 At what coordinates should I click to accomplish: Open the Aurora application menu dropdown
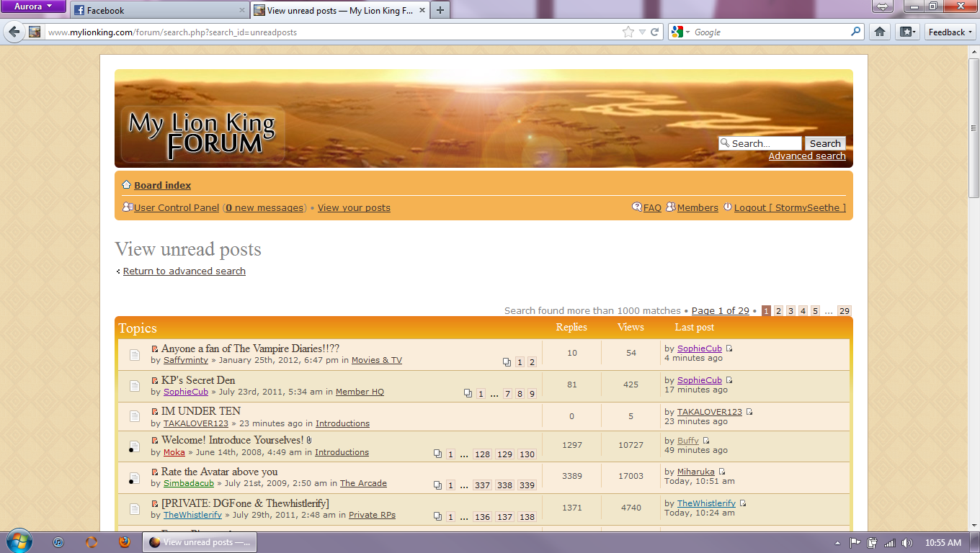[33, 6]
